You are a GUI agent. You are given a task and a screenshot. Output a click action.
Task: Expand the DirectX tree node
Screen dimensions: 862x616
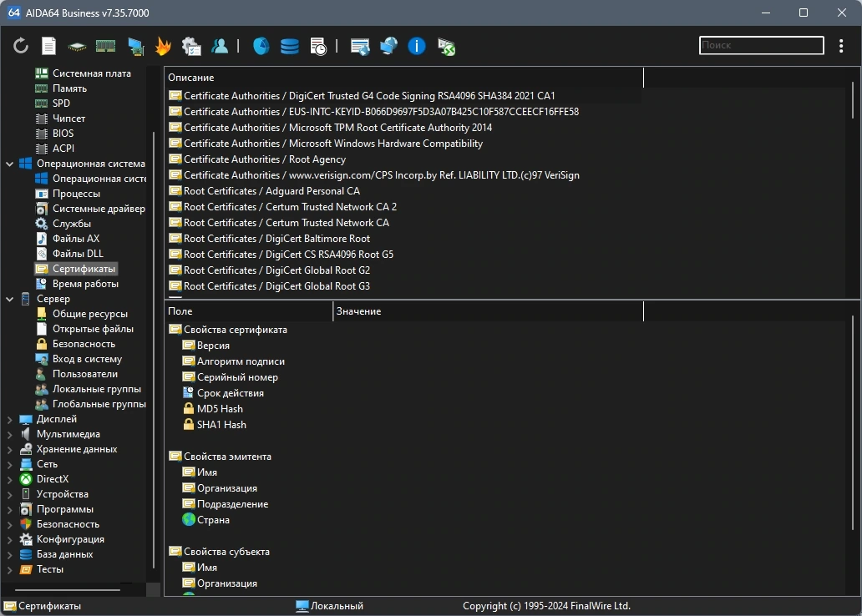[x=9, y=479]
